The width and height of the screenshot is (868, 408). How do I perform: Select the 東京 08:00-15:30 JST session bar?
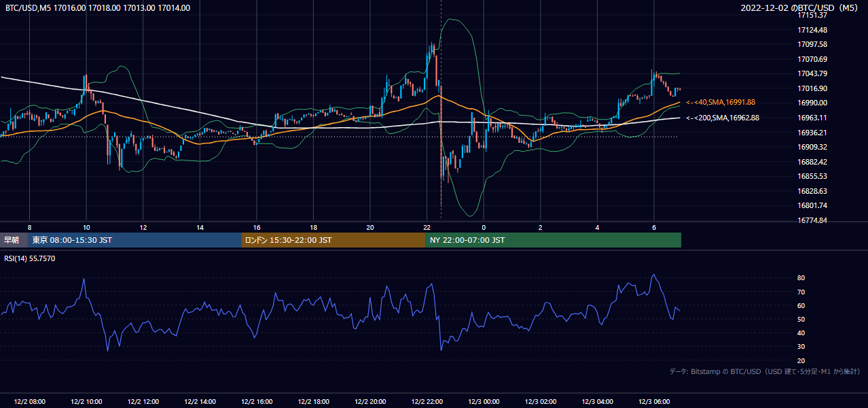(134, 240)
